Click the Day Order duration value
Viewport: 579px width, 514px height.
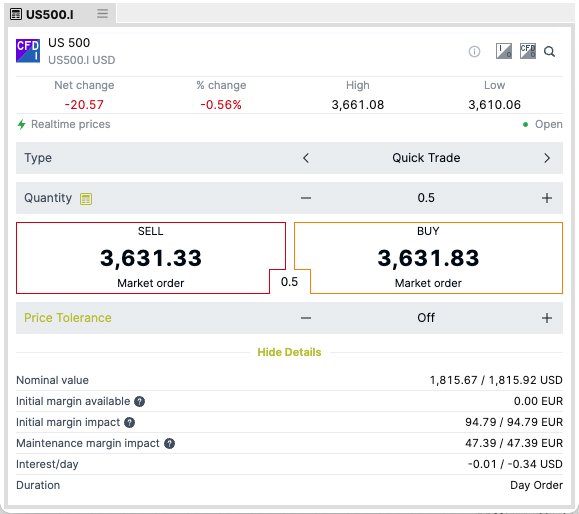click(536, 485)
